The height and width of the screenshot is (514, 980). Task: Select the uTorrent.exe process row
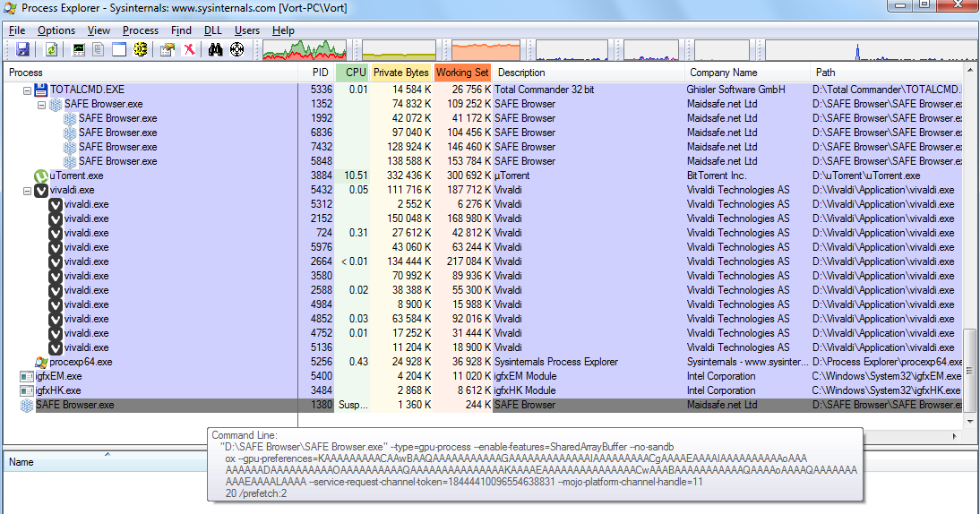click(x=483, y=176)
